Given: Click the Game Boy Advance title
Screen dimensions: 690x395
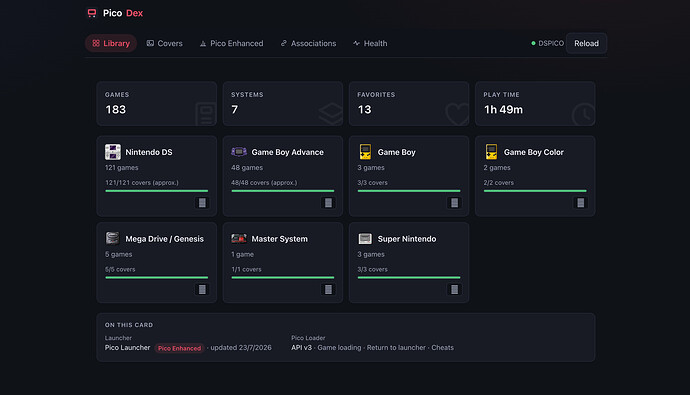Looking at the screenshot, I should [x=287, y=152].
